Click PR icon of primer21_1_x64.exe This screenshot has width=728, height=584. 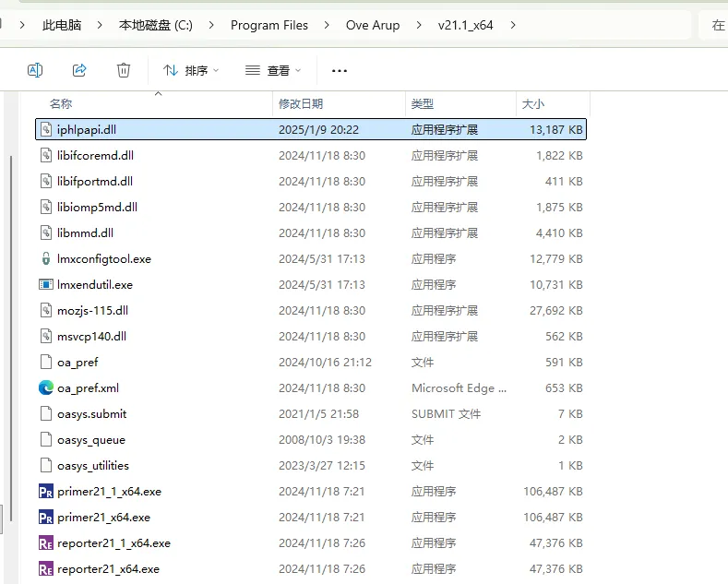(46, 491)
